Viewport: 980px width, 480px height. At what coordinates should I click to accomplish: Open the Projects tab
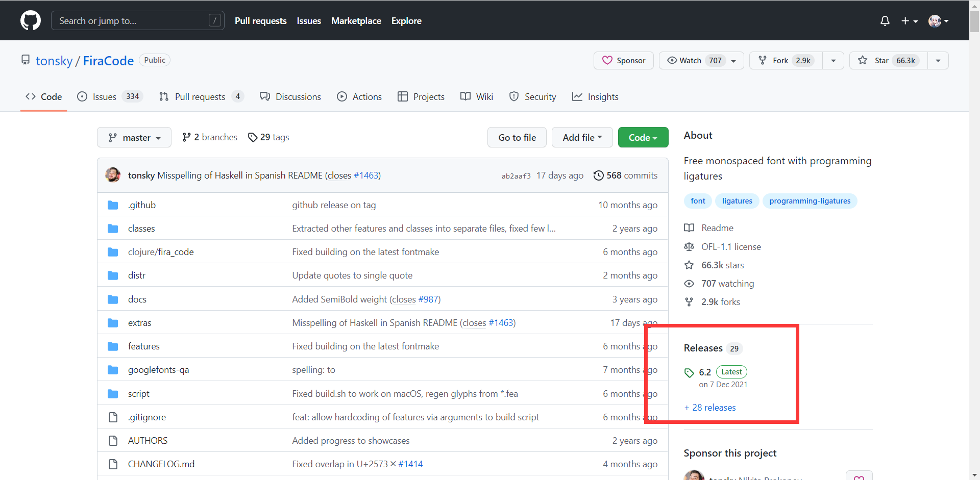coord(421,97)
